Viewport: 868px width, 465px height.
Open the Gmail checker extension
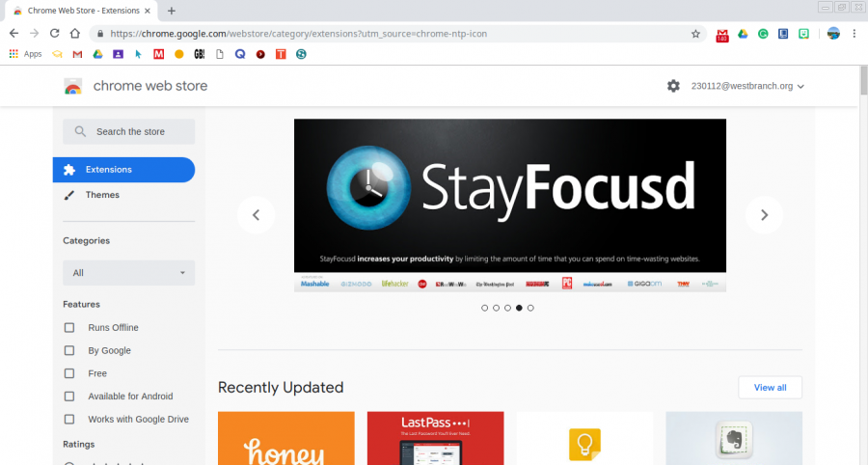tap(721, 35)
